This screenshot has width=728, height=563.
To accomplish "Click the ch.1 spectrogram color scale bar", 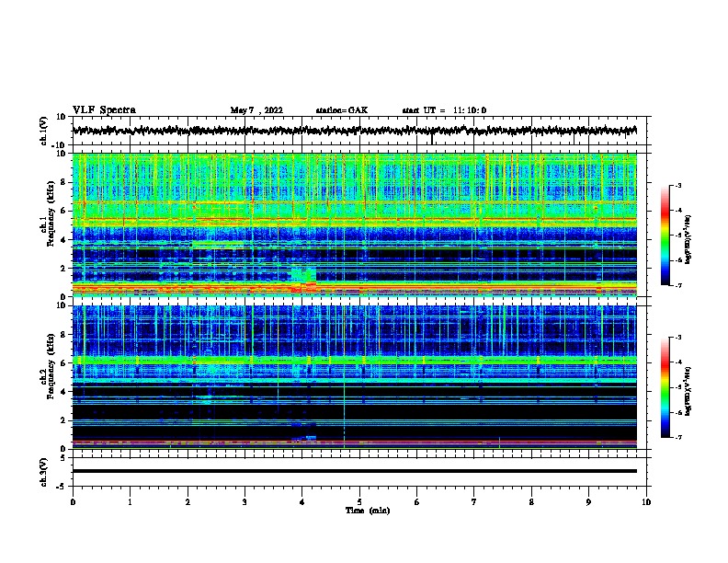I will coord(665,236).
